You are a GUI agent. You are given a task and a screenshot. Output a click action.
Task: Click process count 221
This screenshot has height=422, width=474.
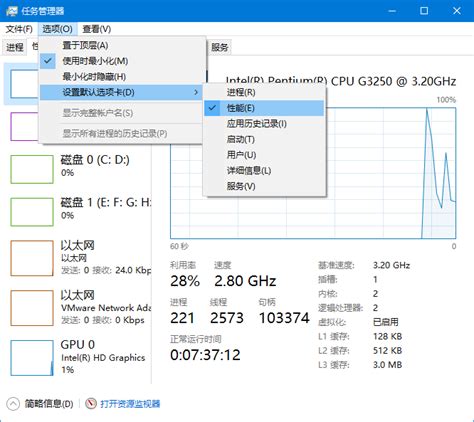[x=182, y=318]
